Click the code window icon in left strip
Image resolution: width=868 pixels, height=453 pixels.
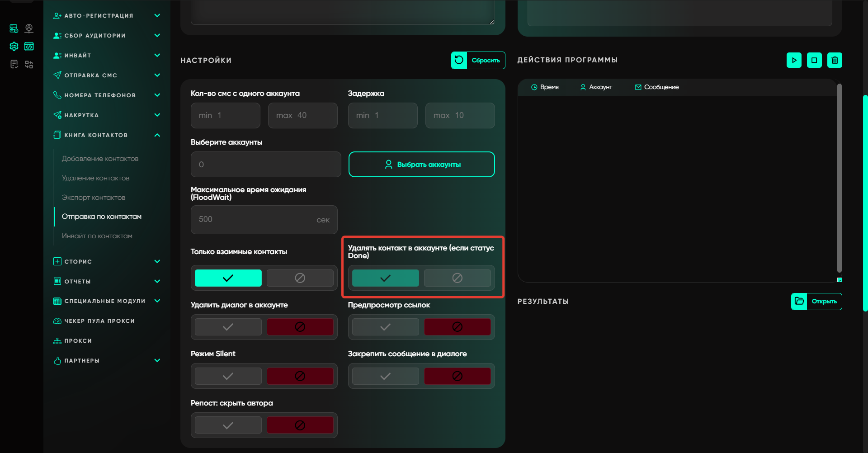coord(29,46)
